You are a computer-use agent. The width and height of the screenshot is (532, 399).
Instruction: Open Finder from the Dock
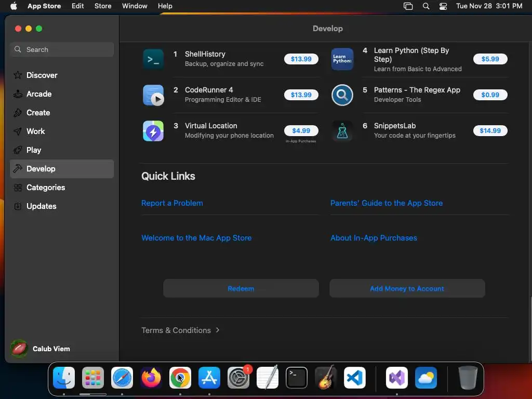coord(64,378)
